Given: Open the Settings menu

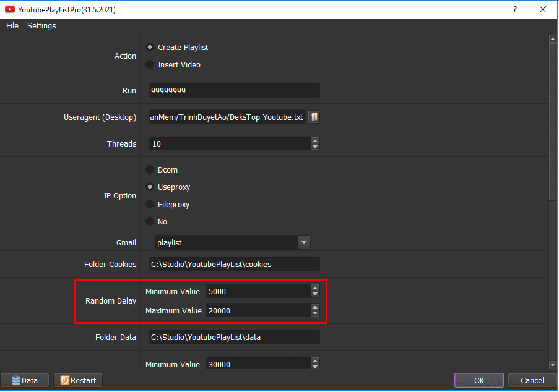Looking at the screenshot, I should coord(41,25).
